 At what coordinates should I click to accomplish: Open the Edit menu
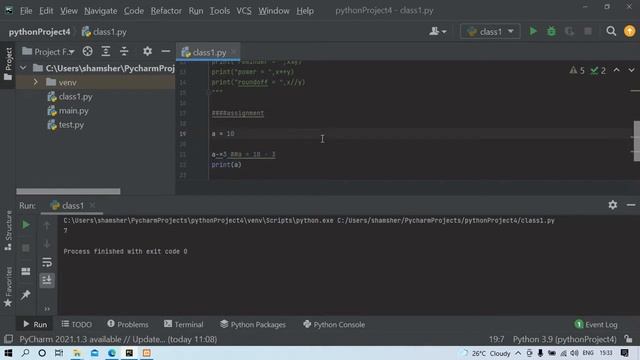click(x=46, y=11)
